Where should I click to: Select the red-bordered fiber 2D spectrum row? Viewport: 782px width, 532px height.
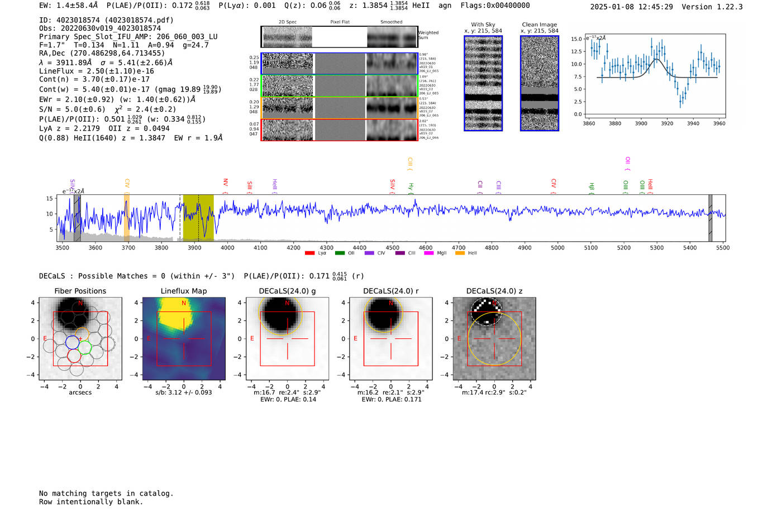point(339,130)
